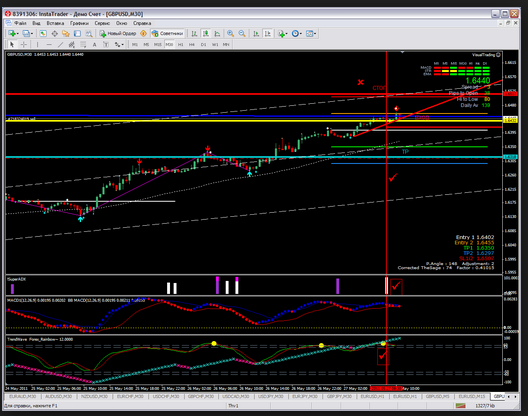Select the vertical line tool
Image resolution: width=528 pixels, height=416 pixels.
[37, 44]
